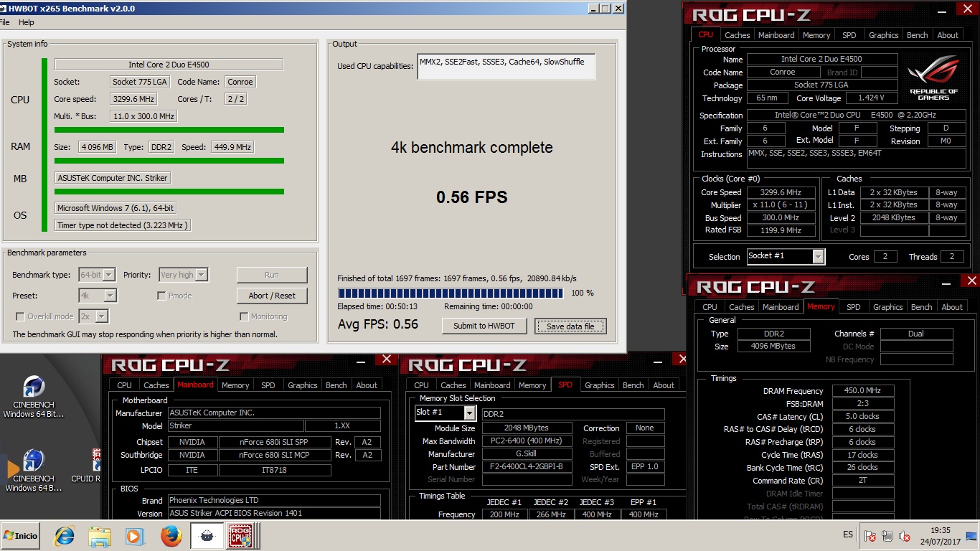Screen dimensions: 980x551
Task: Open Graphics tab in CPU-Z Mainboard window
Action: pos(302,385)
